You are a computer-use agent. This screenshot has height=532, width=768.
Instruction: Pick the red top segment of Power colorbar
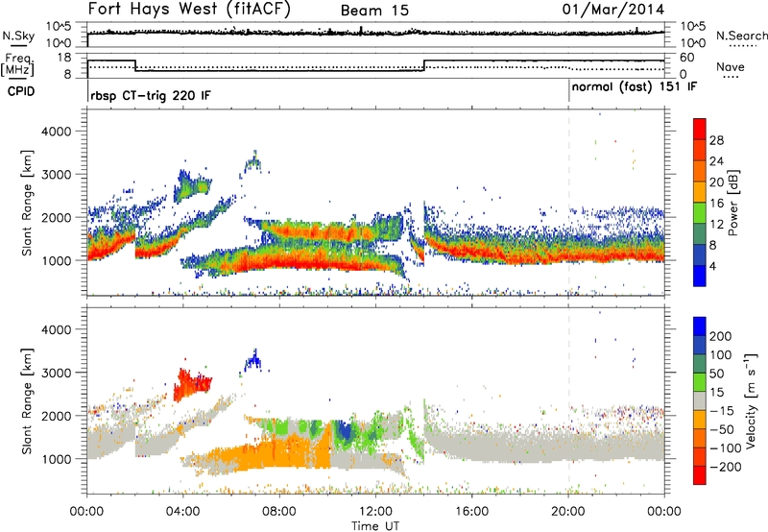(700, 129)
